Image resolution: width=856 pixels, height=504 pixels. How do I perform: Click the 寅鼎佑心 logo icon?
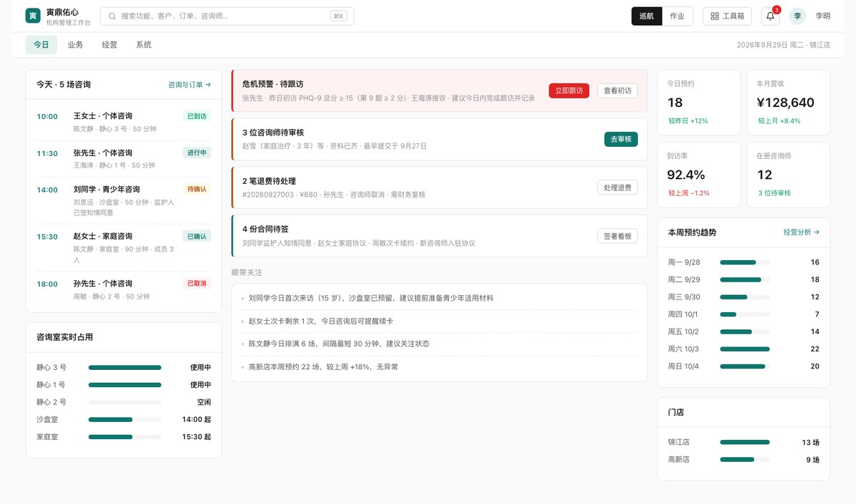click(33, 16)
